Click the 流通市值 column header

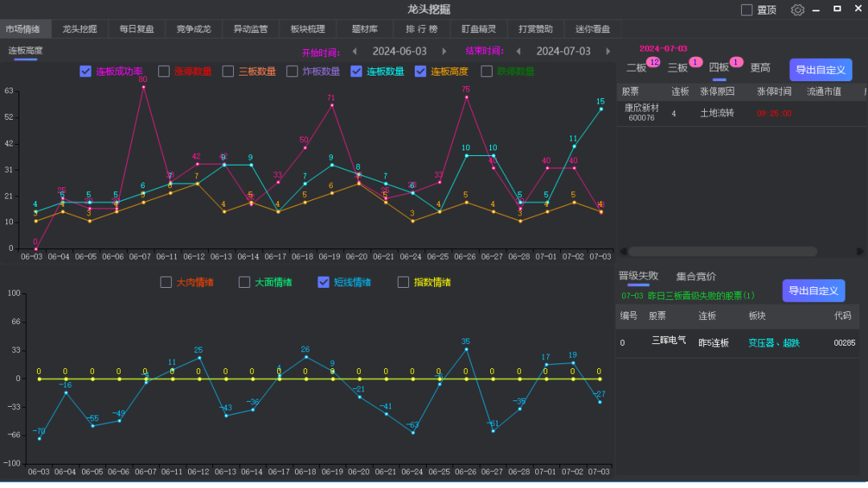[824, 92]
